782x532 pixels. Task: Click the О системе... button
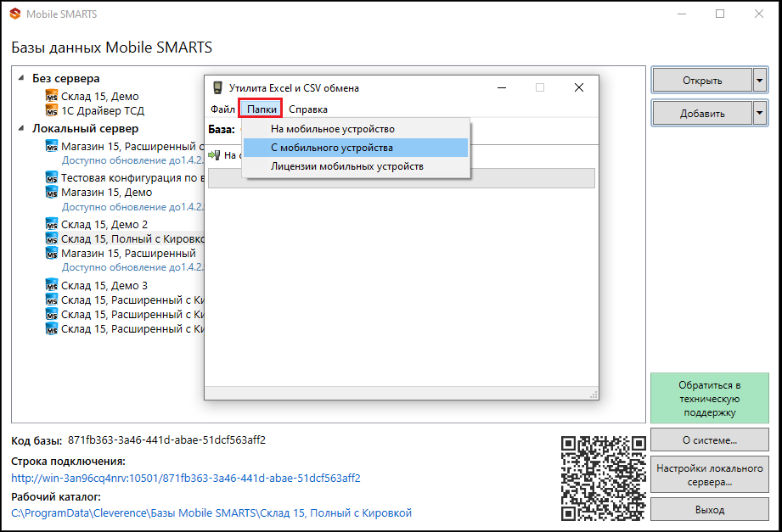(709, 440)
